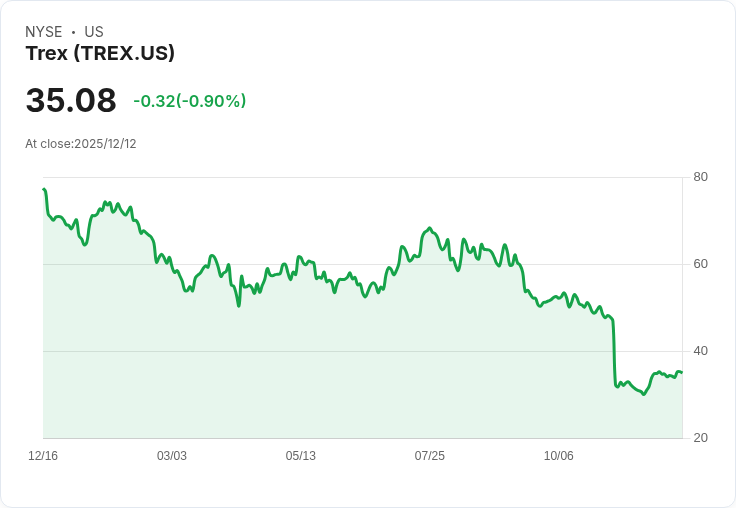This screenshot has height=508, width=736.
Task: Click the 12/16 date label on x-axis
Action: (x=43, y=456)
